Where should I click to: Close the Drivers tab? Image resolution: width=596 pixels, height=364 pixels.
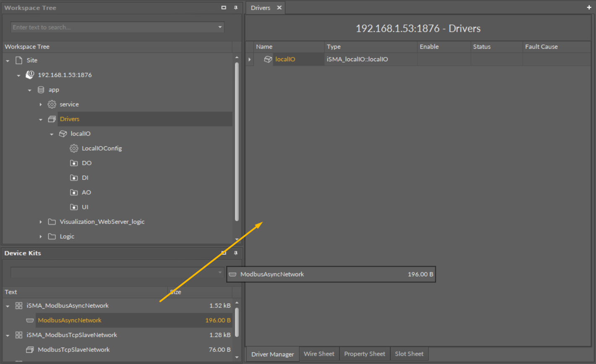click(279, 8)
